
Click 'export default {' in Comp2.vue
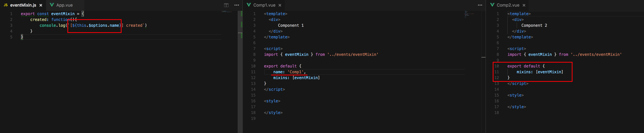point(526,66)
